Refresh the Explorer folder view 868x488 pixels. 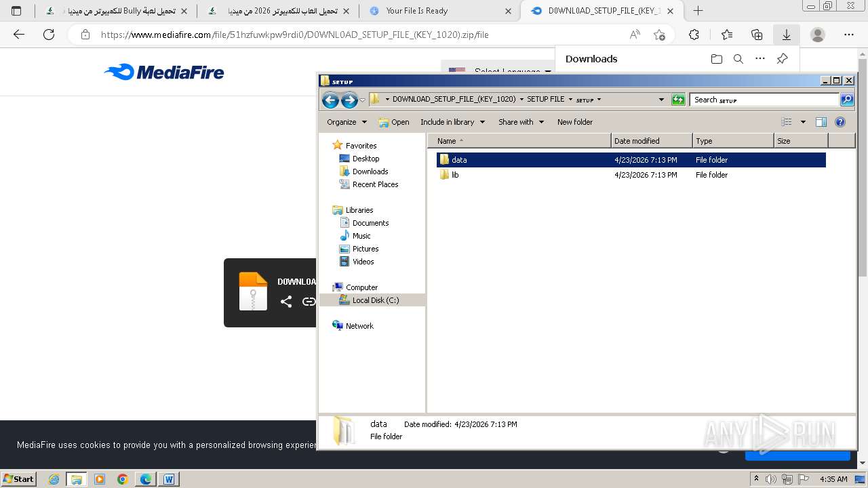pyautogui.click(x=678, y=100)
